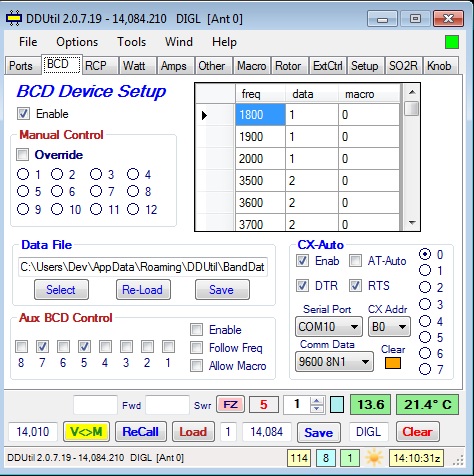Check the AT-Auto checkbox
Screen dimensions: 474x476
[x=355, y=261]
